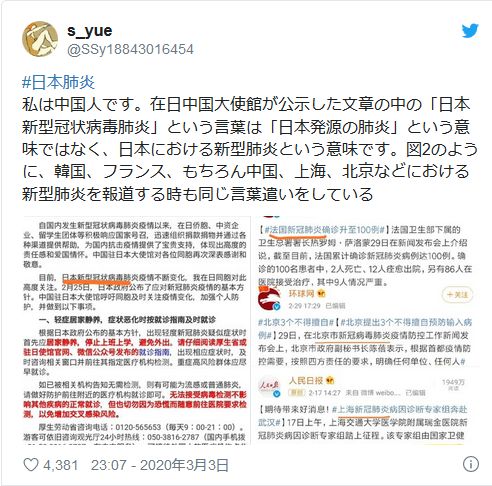Click the 4,381 likes count
This screenshot has height=486, width=492.
point(61,465)
